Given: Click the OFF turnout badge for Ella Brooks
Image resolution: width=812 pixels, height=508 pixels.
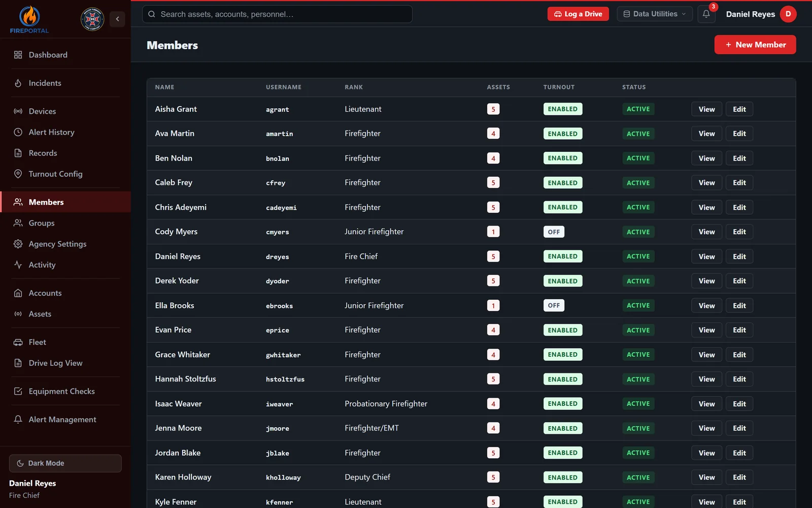Looking at the screenshot, I should [x=554, y=305].
